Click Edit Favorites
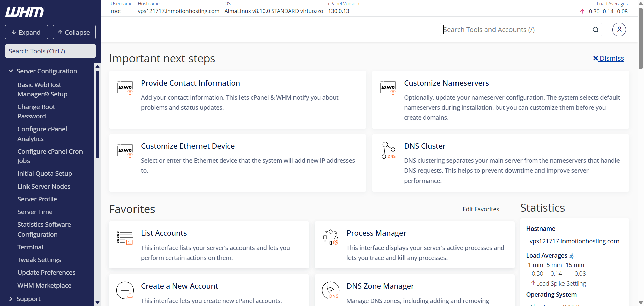Screen dimensions: 644x306 (x=481, y=209)
